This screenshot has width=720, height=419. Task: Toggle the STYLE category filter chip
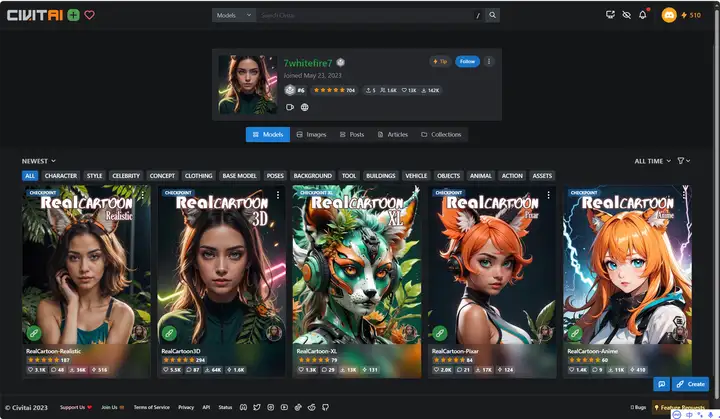(95, 176)
